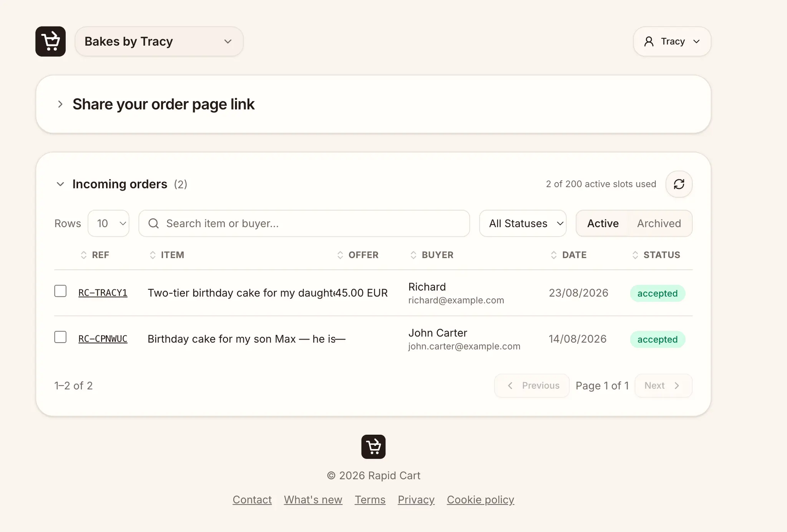This screenshot has width=787, height=532.
Task: Open the Rows per page dropdown
Action: tap(108, 223)
